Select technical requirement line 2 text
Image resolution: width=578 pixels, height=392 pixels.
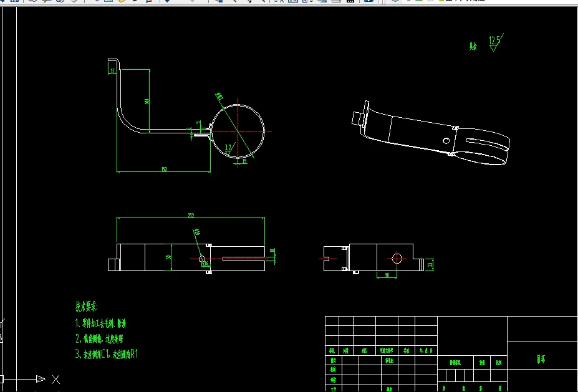(x=99, y=338)
